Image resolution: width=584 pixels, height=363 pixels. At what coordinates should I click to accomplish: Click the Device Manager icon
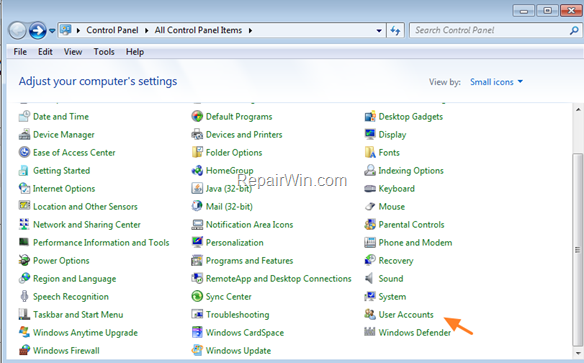[x=24, y=134]
